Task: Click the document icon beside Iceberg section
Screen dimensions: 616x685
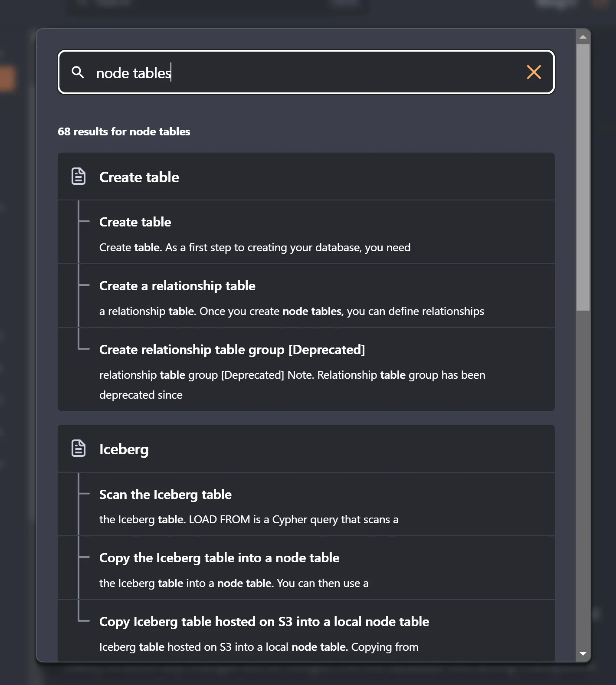Action: pos(79,449)
